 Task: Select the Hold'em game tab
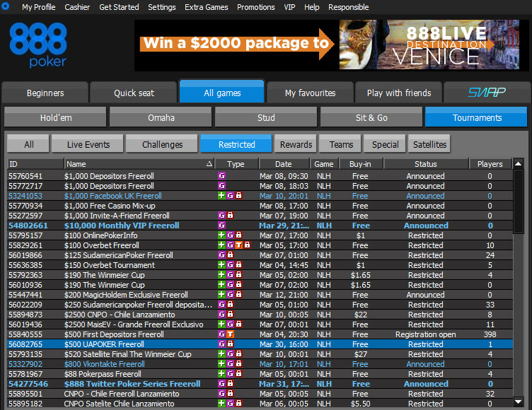pos(56,117)
